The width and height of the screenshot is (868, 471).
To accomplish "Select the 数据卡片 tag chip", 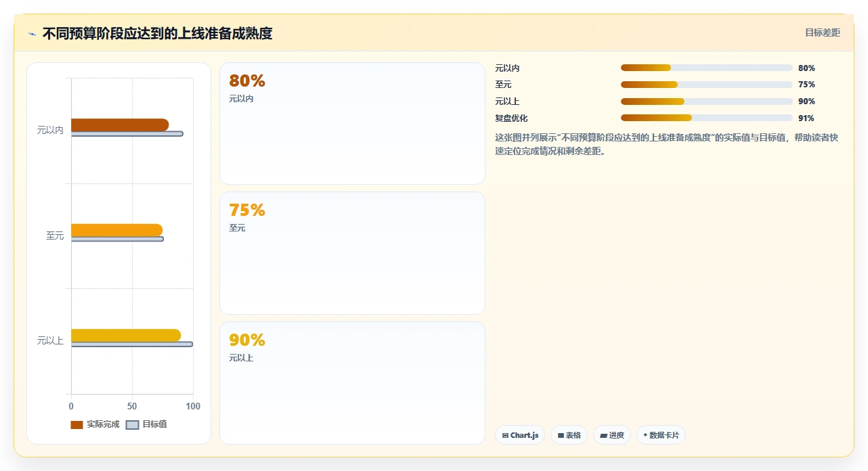I will [x=661, y=435].
